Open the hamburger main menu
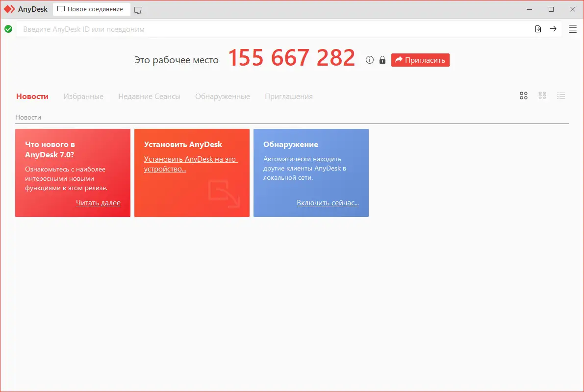Viewport: 584px width, 392px height. tap(572, 29)
